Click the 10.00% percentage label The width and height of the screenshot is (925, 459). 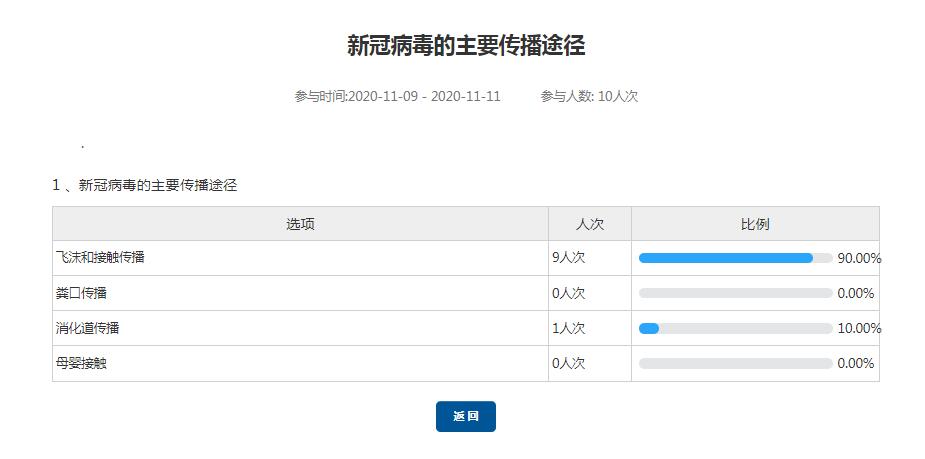point(859,328)
